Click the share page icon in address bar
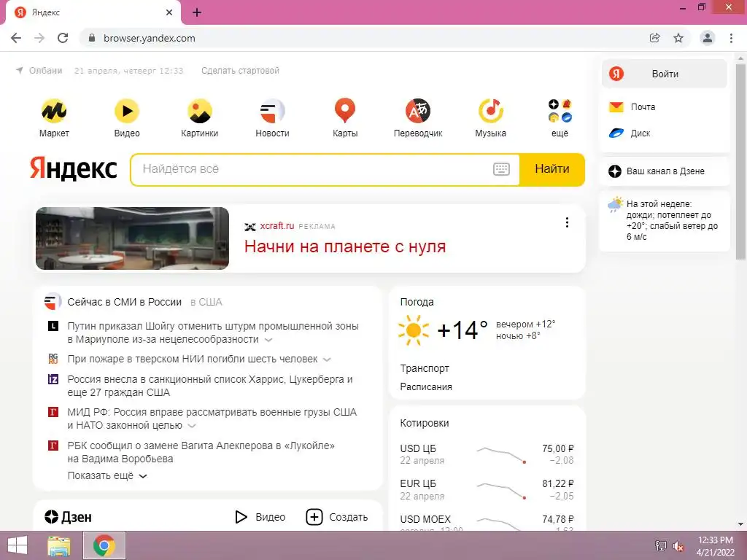The image size is (747, 560). (x=655, y=38)
